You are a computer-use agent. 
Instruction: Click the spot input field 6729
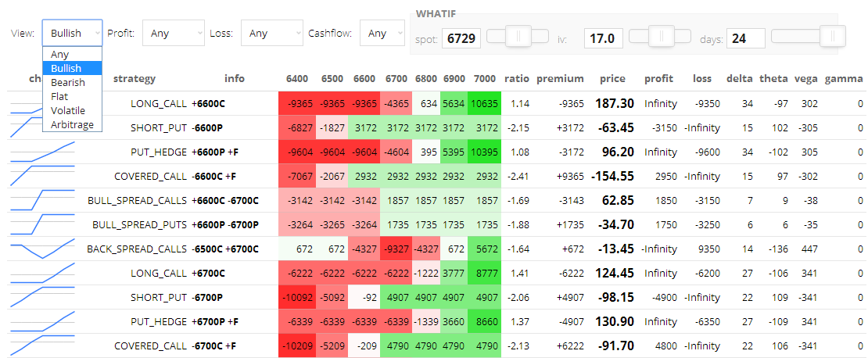pyautogui.click(x=461, y=39)
